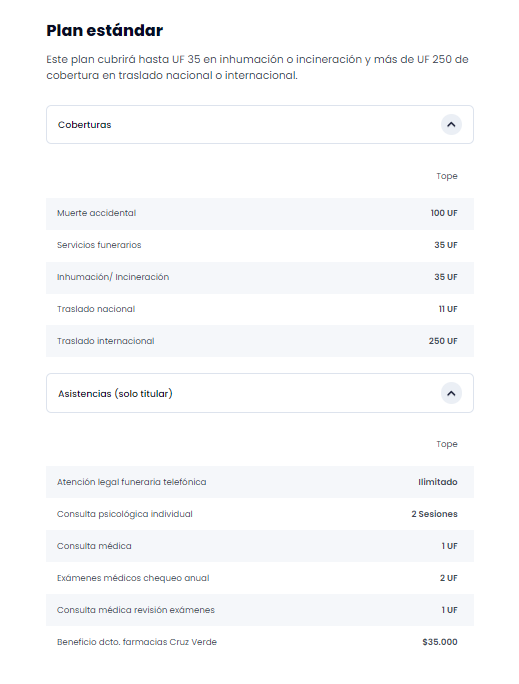The height and width of the screenshot is (684, 519).
Task: Select Consulta psicológica individual row
Action: tap(260, 514)
